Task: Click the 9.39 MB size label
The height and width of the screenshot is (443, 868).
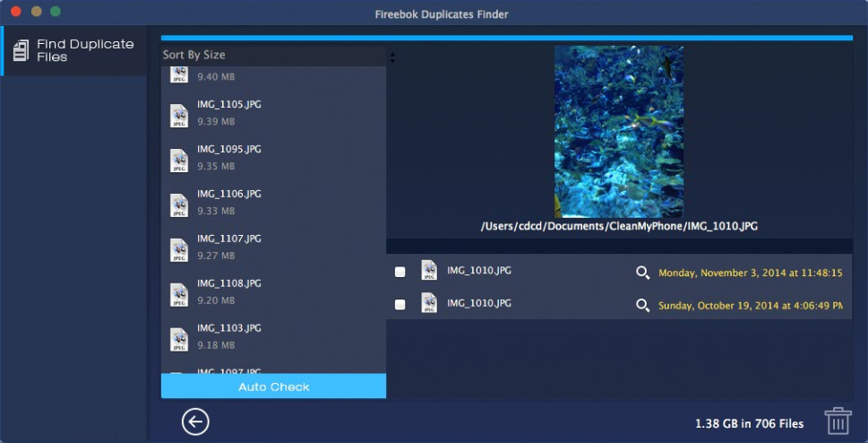Action: [216, 121]
